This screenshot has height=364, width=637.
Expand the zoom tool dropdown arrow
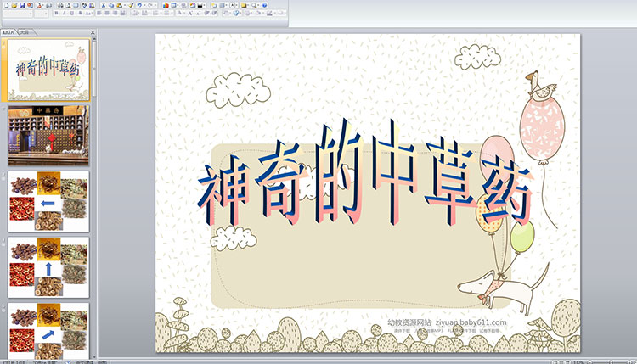coord(258,5)
